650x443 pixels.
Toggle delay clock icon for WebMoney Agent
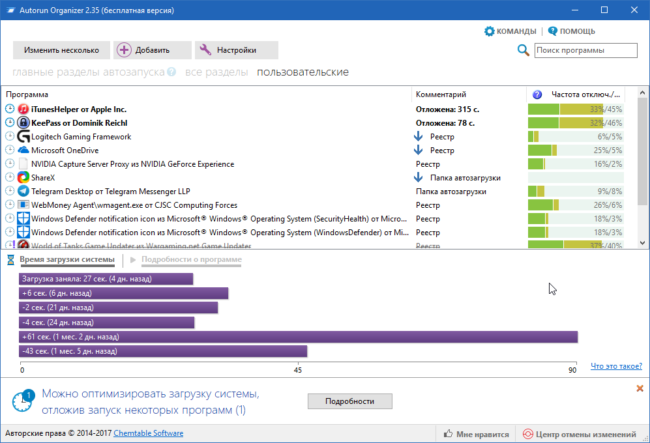click(x=10, y=205)
